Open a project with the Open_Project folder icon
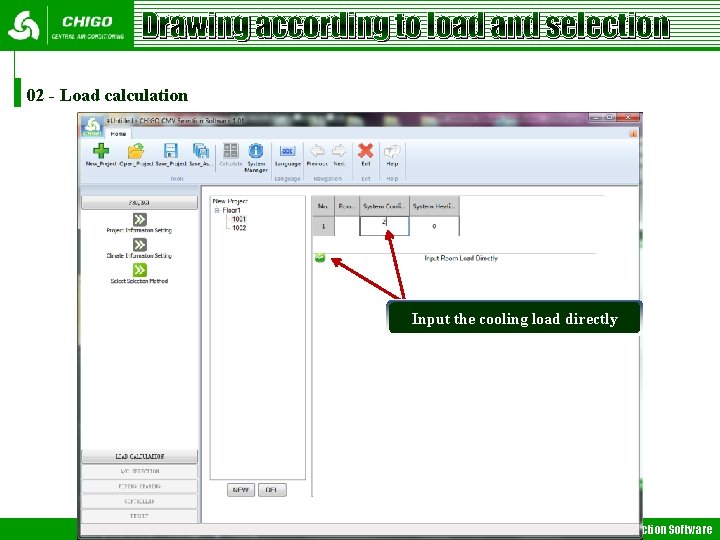This screenshot has height=540, width=720. (136, 151)
